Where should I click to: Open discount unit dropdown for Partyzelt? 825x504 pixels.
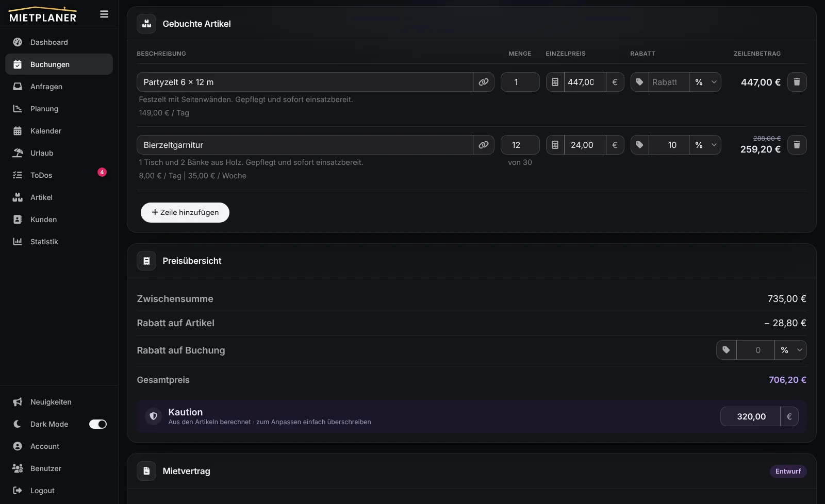[x=705, y=82]
